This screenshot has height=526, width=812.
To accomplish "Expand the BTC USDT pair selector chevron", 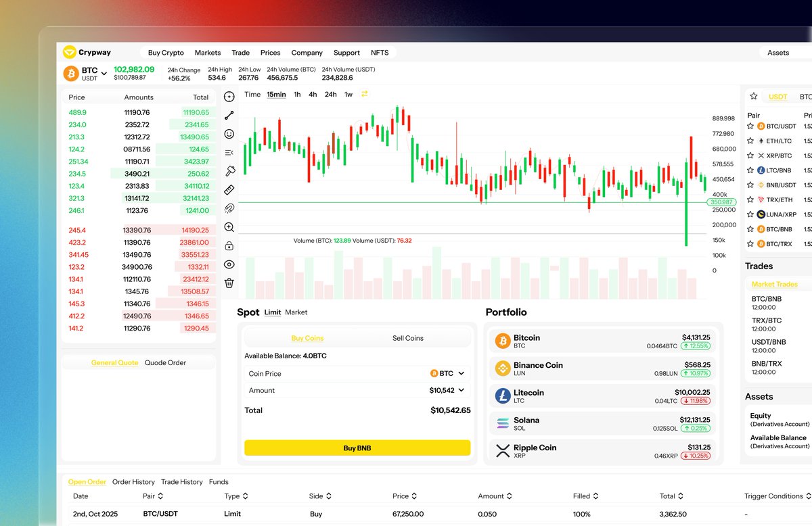I will tap(104, 73).
